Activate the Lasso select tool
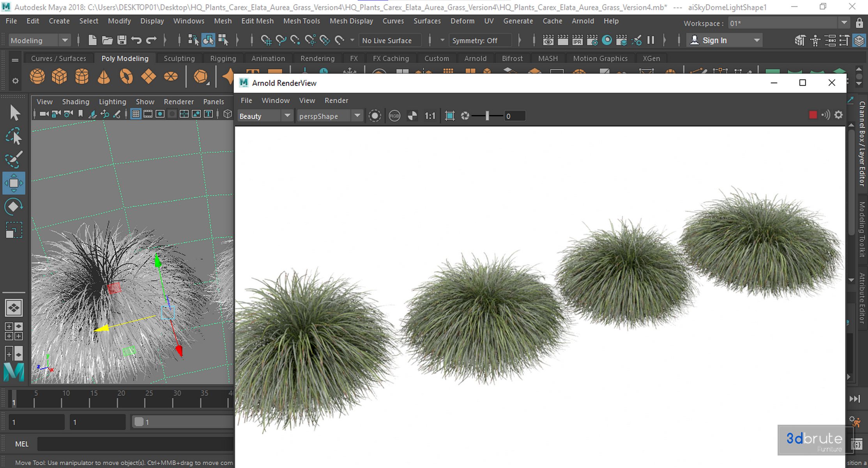 pyautogui.click(x=14, y=136)
